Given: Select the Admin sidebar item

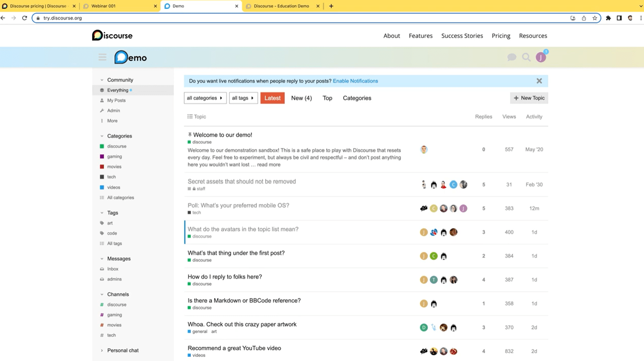Looking at the screenshot, I should (x=113, y=110).
